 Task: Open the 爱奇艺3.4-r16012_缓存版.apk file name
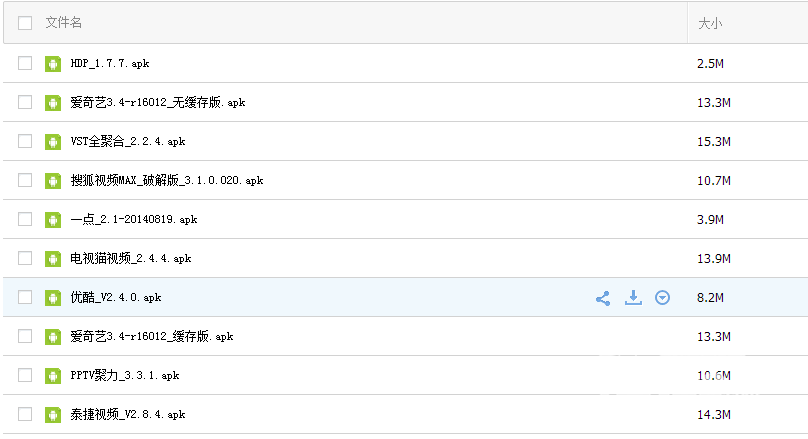[x=152, y=336]
